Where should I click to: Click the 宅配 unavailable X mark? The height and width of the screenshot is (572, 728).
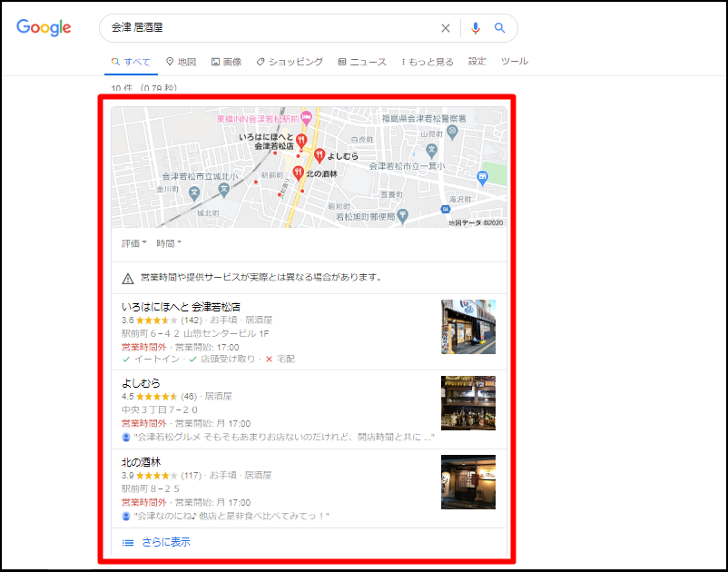(x=269, y=360)
